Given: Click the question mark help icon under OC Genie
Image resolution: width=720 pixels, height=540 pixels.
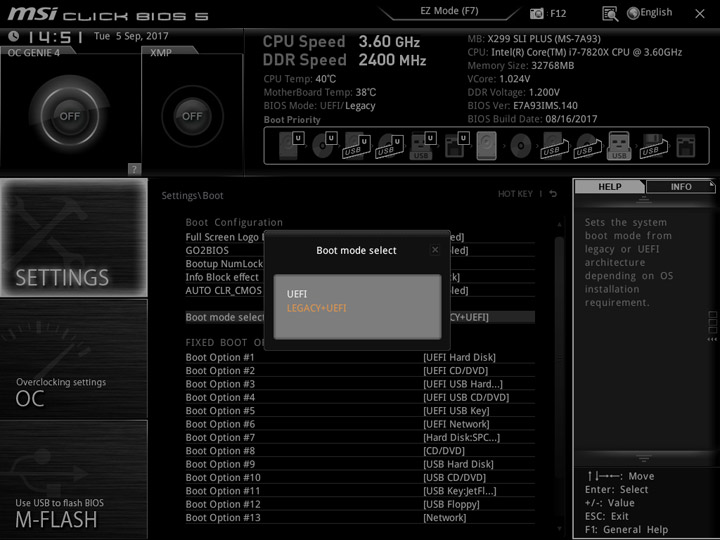Looking at the screenshot, I should pyautogui.click(x=134, y=169).
